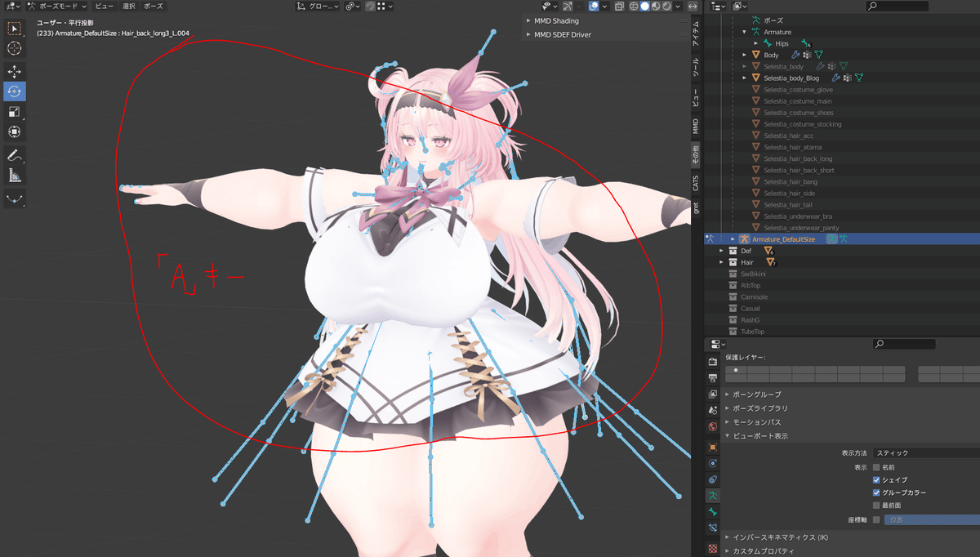980x557 pixels.
Task: Open the Bone Constraints properties tab
Action: 713,528
